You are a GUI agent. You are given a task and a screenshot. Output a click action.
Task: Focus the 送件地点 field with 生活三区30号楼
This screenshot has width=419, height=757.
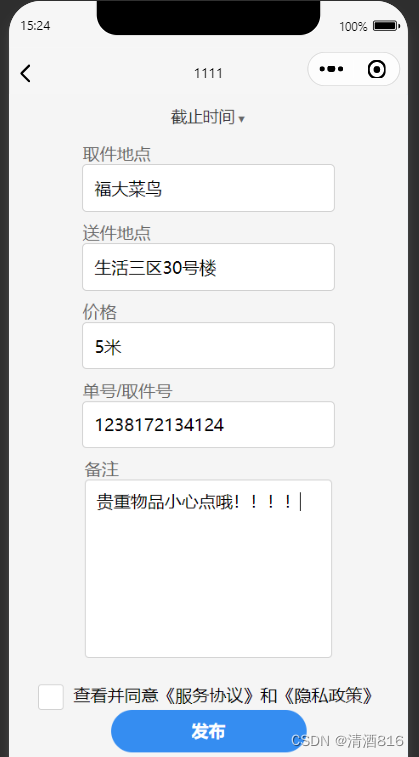208,267
